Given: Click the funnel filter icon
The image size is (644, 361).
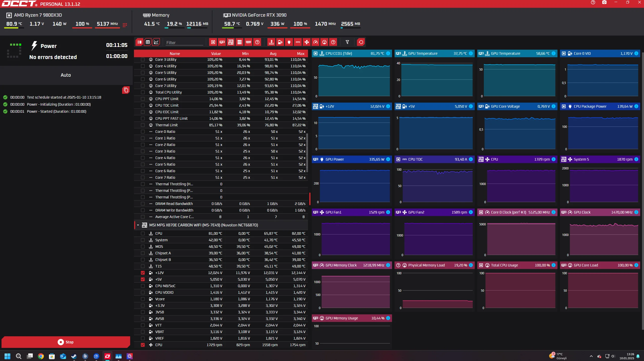Looking at the screenshot, I should pos(347,42).
